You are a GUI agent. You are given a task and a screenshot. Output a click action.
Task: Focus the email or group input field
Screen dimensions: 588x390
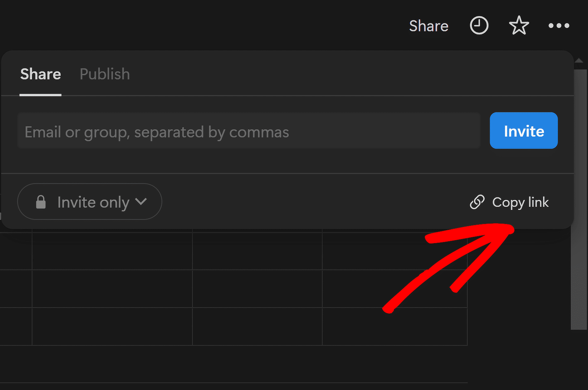coord(249,131)
